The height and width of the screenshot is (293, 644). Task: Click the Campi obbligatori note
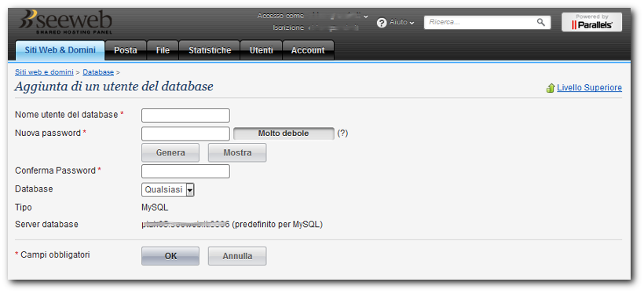[x=53, y=255]
